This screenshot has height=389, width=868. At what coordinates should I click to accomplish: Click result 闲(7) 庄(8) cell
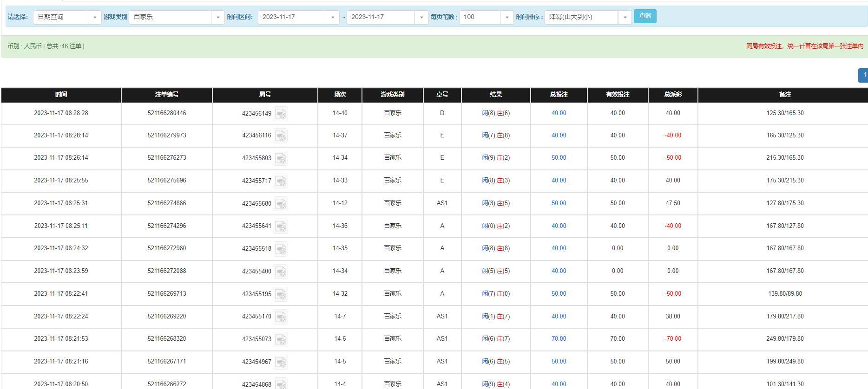click(496, 136)
